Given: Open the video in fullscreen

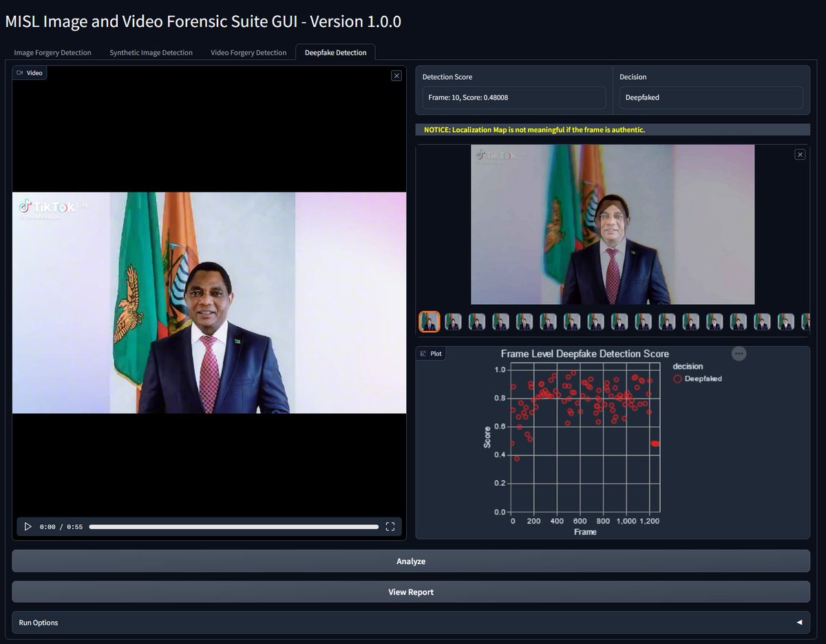Looking at the screenshot, I should tap(390, 526).
